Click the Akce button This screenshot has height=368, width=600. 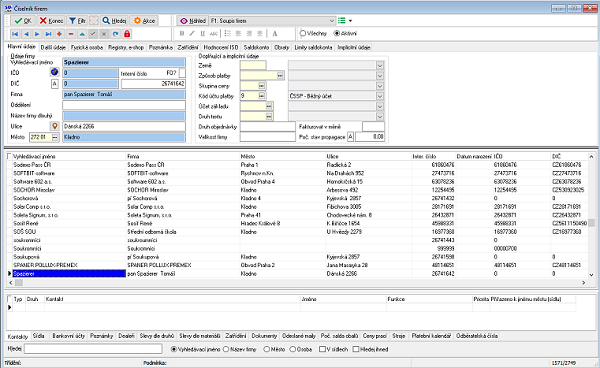tap(144, 21)
